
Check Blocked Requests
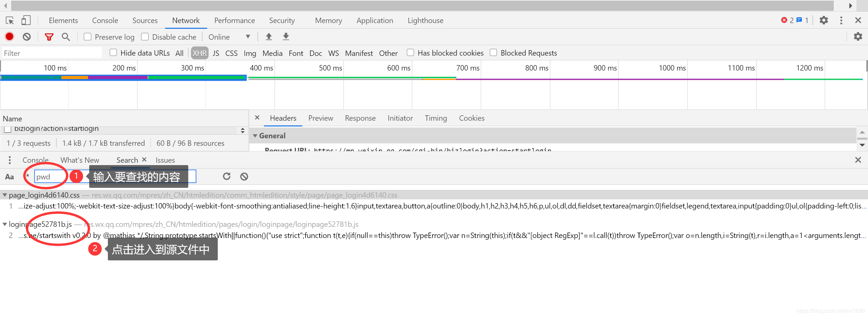(494, 53)
